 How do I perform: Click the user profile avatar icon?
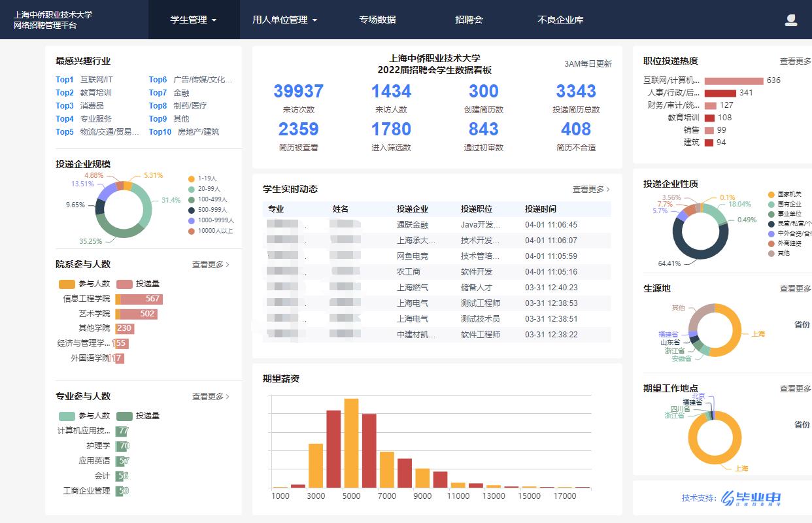tap(790, 20)
